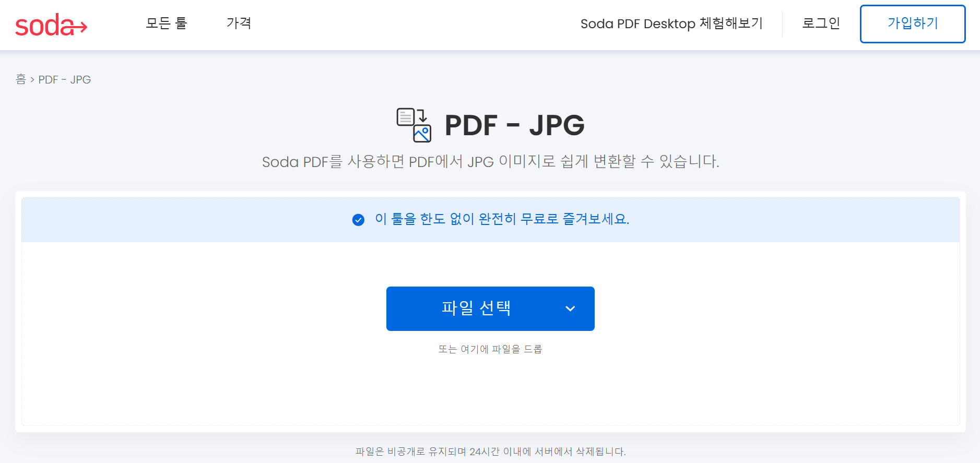Click the Soda logo
Viewport: 980px width, 463px height.
(51, 25)
